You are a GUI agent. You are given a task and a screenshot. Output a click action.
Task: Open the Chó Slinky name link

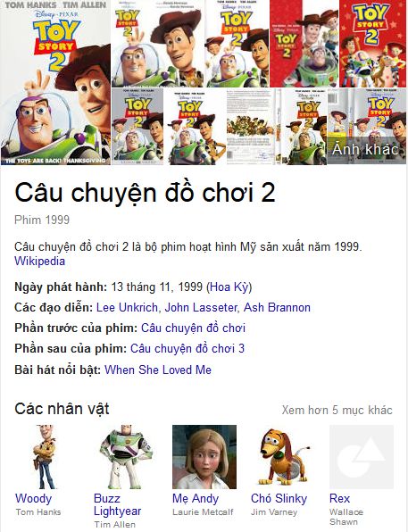coord(279,498)
